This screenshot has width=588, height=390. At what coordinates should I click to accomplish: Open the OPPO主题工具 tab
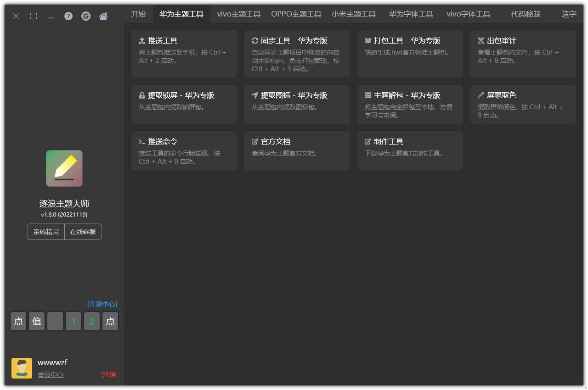296,14
